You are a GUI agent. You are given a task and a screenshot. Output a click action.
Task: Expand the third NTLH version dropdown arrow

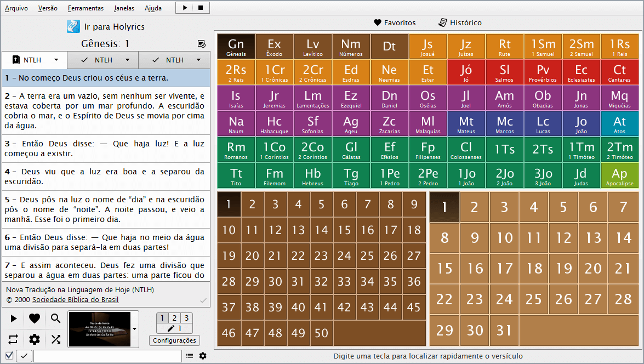click(198, 60)
